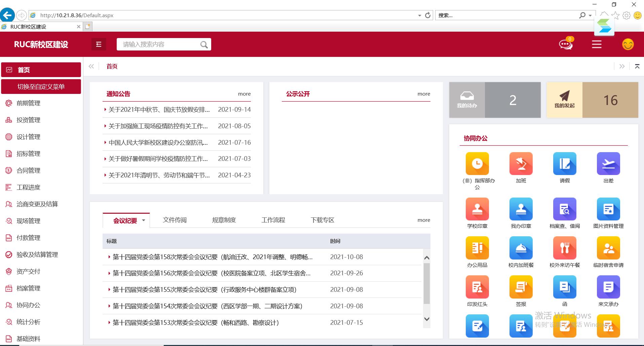Click the 校外来访午餐 icon
Screen dimensions: 644x346
564,248
